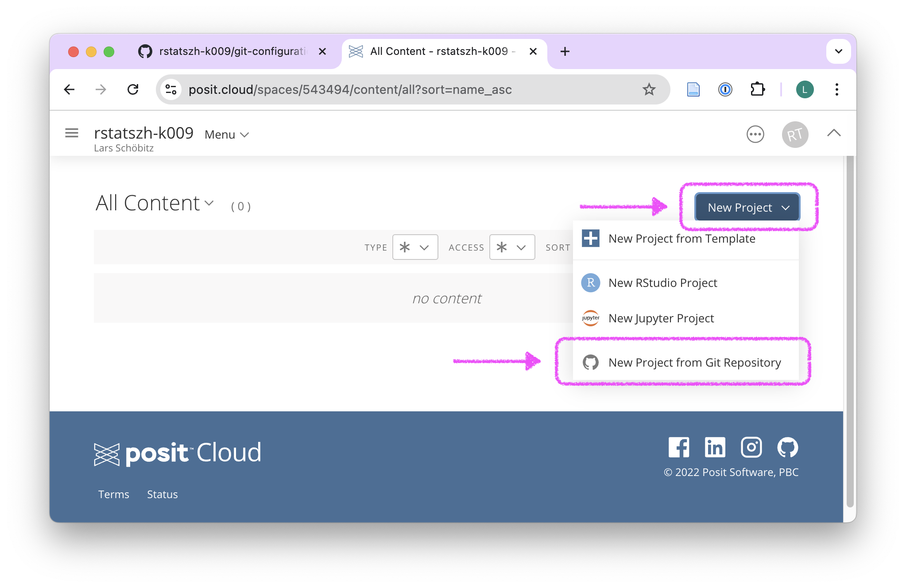Click the rstatszh-k009 space title
Image resolution: width=906 pixels, height=588 pixels.
click(143, 133)
